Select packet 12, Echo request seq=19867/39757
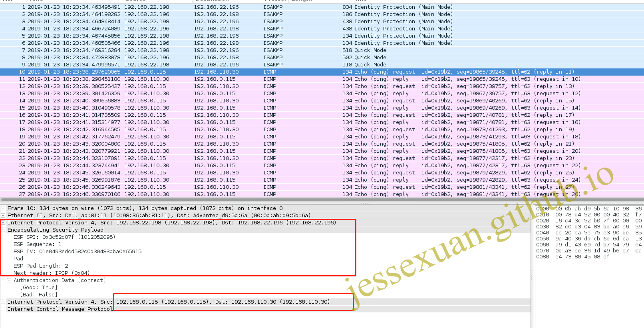 [322, 86]
